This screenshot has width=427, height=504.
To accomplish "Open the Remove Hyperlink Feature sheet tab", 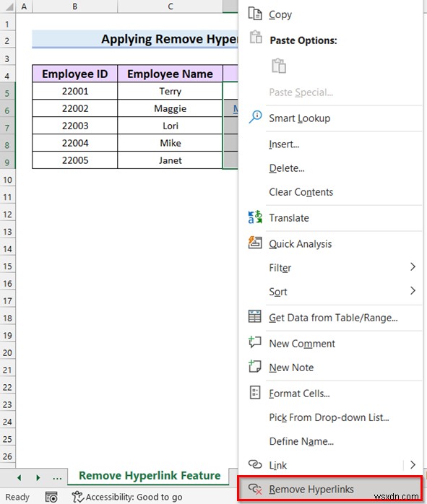I will pos(150,475).
